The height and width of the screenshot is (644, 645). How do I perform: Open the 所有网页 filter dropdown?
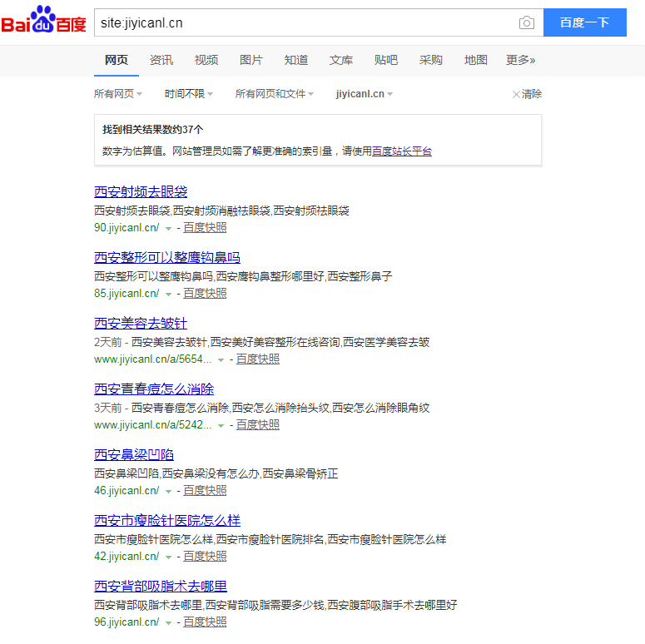click(x=118, y=94)
